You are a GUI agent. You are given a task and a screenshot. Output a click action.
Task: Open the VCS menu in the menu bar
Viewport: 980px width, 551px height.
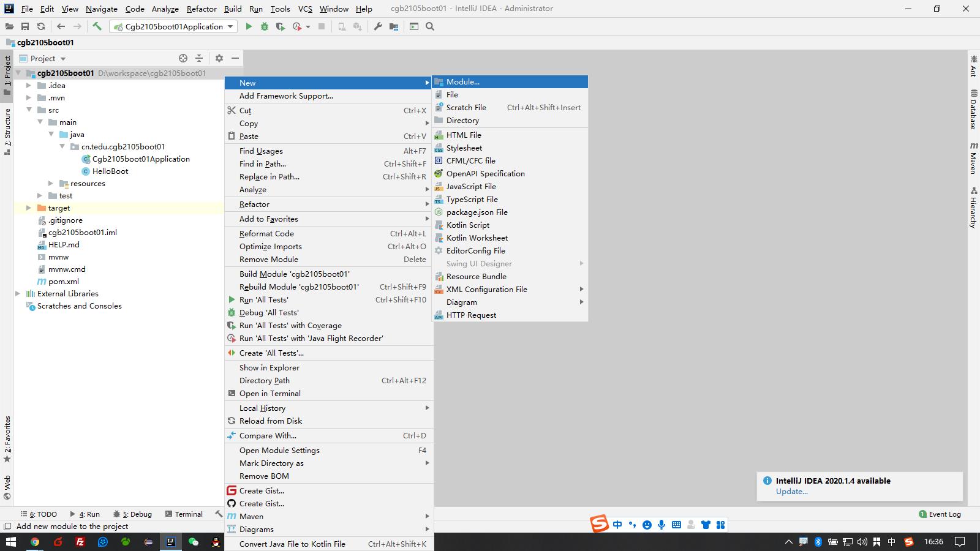[x=305, y=9]
